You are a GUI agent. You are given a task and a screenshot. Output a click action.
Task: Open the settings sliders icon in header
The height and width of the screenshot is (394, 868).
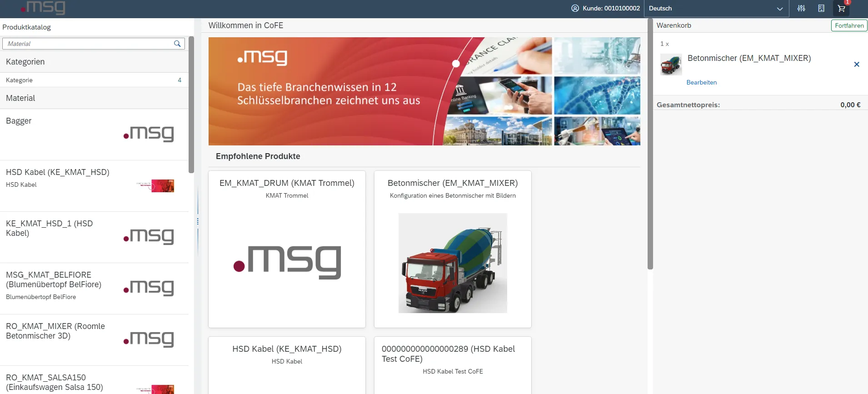click(801, 8)
